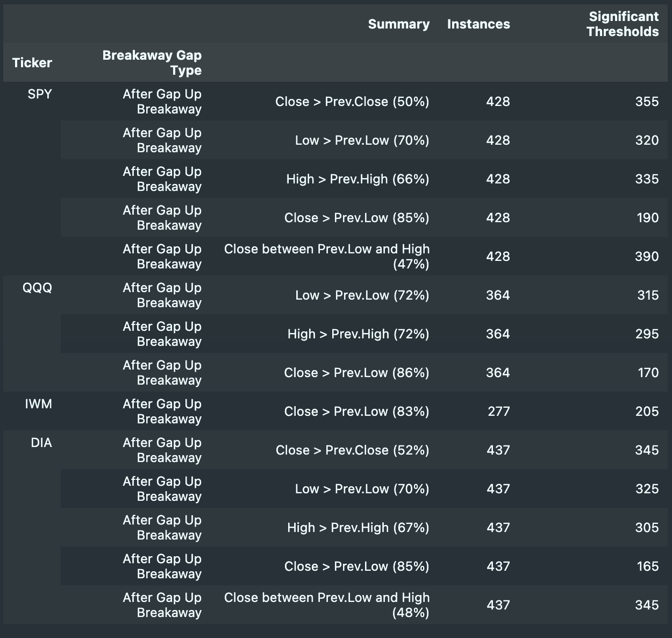Click the Summary column header
The width and height of the screenshot is (672, 638).
[398, 24]
